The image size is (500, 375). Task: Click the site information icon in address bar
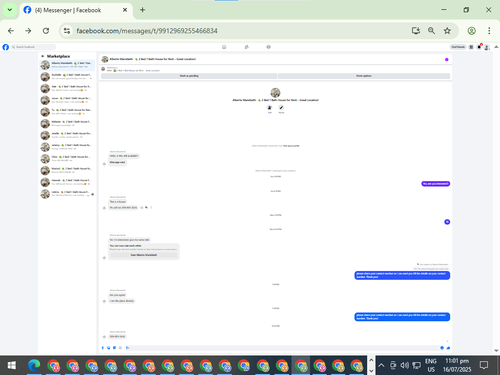67,31
